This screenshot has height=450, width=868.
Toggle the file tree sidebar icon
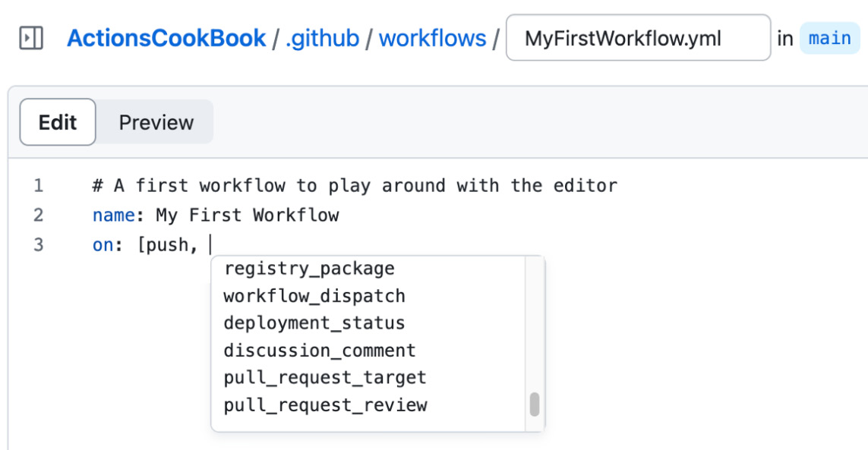[31, 38]
